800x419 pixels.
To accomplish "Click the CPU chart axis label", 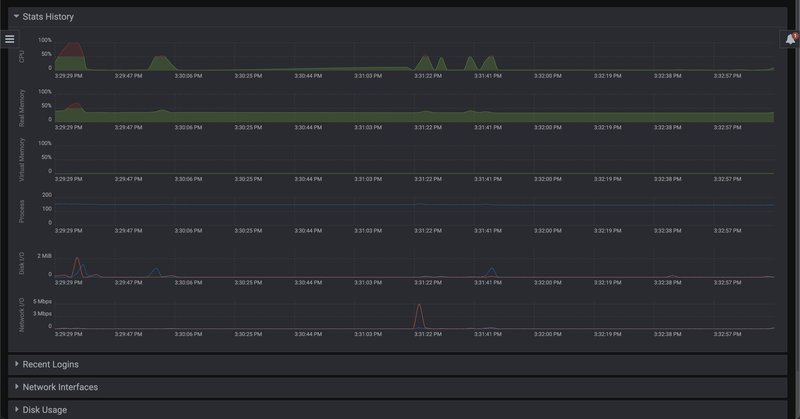I will (x=23, y=56).
